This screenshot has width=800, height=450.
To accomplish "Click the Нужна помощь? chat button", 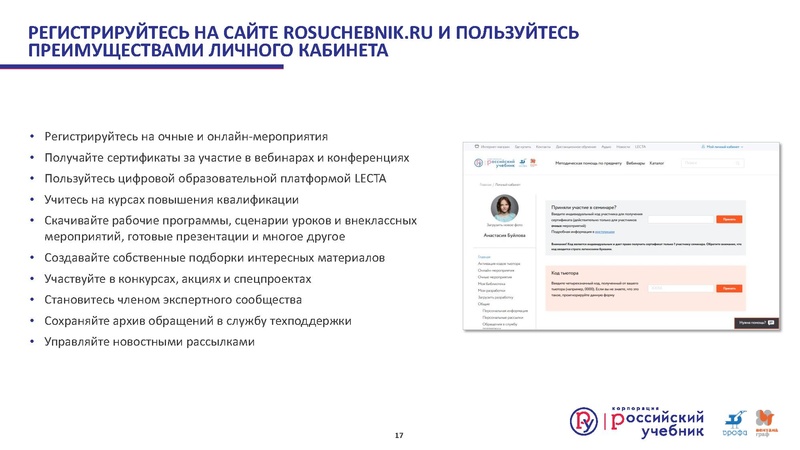I will coord(757,323).
